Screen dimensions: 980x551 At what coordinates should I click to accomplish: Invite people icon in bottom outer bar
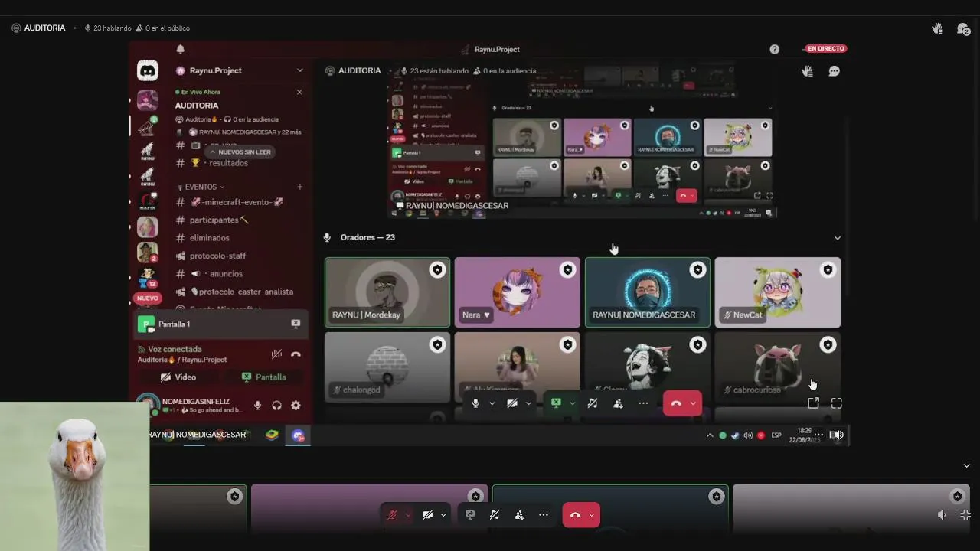(x=519, y=515)
